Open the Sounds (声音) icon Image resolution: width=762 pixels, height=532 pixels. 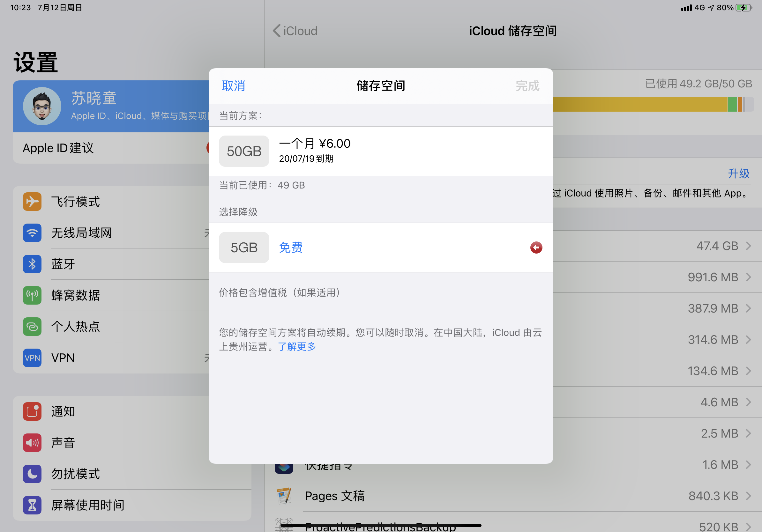click(x=32, y=442)
